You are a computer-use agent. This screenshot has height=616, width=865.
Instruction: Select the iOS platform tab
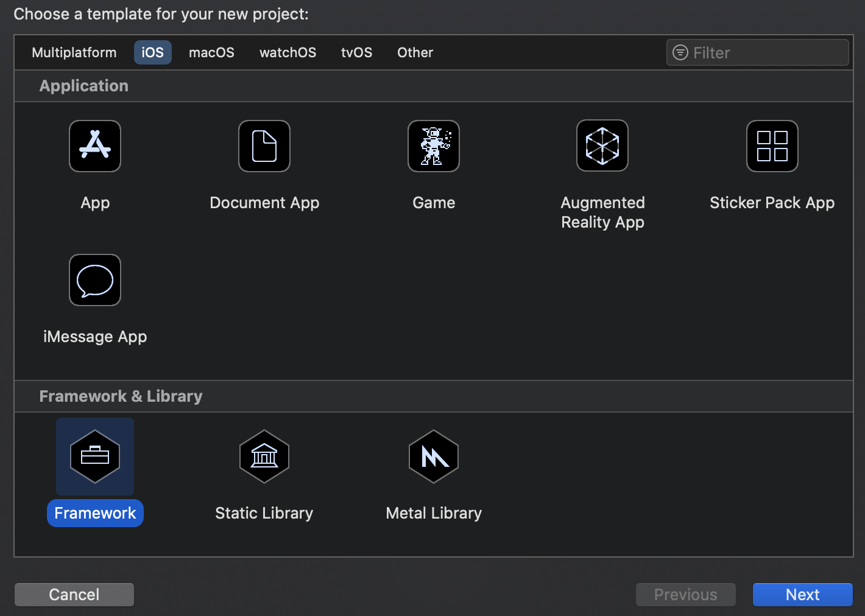153,52
